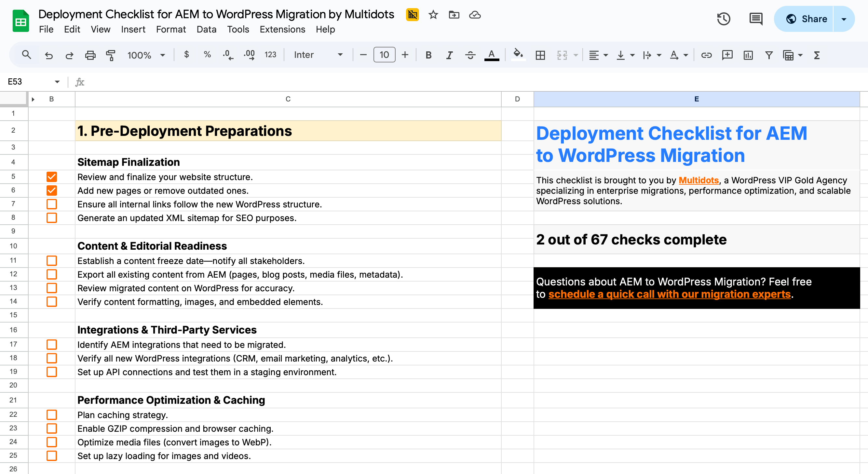The image size is (868, 474).
Task: Format cell as percent
Action: click(x=207, y=55)
